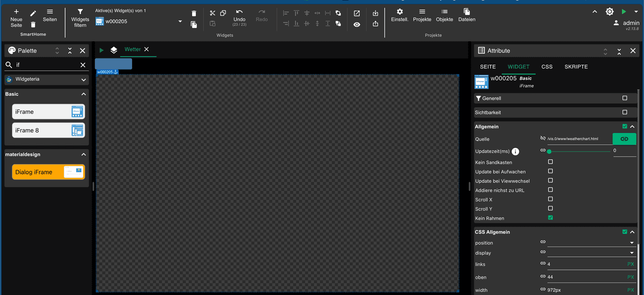This screenshot has width=644, height=295.
Task: Enable the Addiere nichst zu URL checkbox
Action: click(x=551, y=190)
